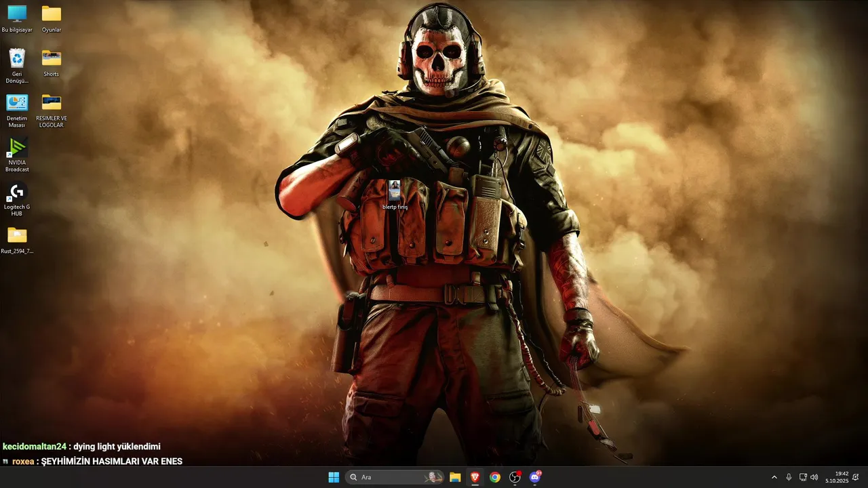The height and width of the screenshot is (488, 868).
Task: Click kecidomaltan24 chat message text
Action: pos(81,447)
